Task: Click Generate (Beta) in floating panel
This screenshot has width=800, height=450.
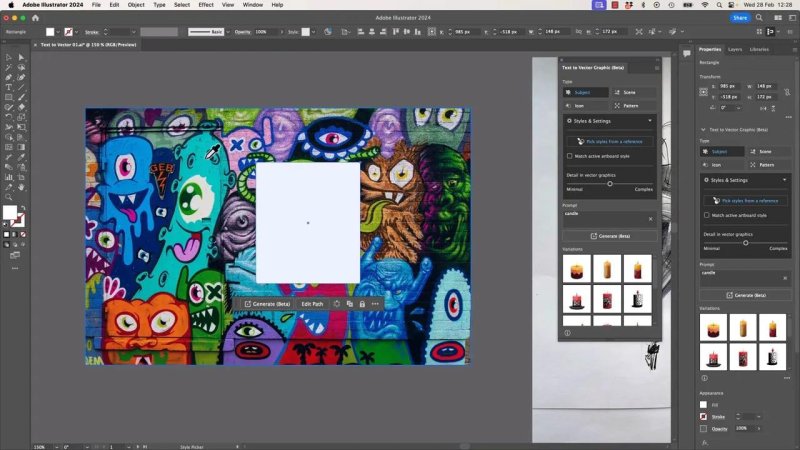Action: tap(610, 236)
